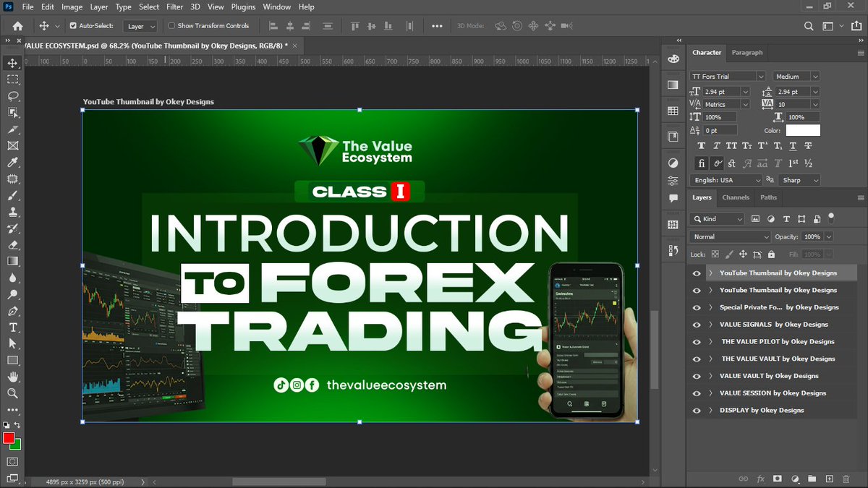Open the English: USA language dropdown

coord(726,180)
